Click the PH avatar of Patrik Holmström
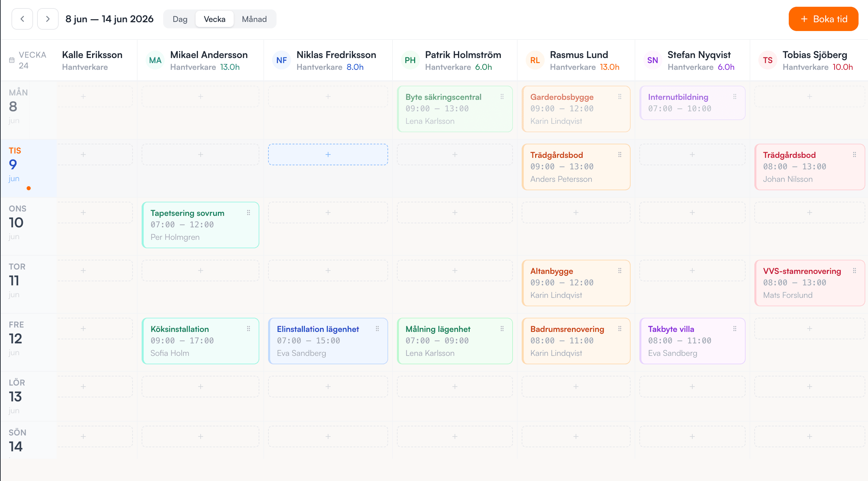 tap(410, 60)
